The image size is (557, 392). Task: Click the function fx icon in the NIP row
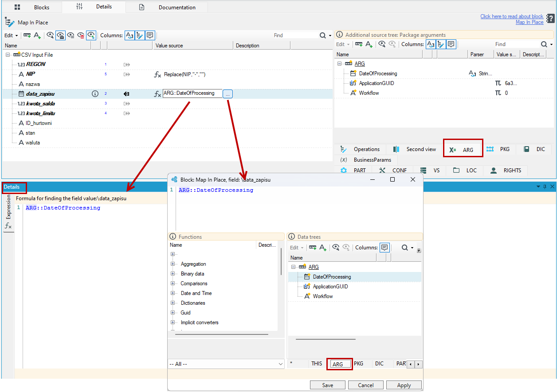[157, 74]
